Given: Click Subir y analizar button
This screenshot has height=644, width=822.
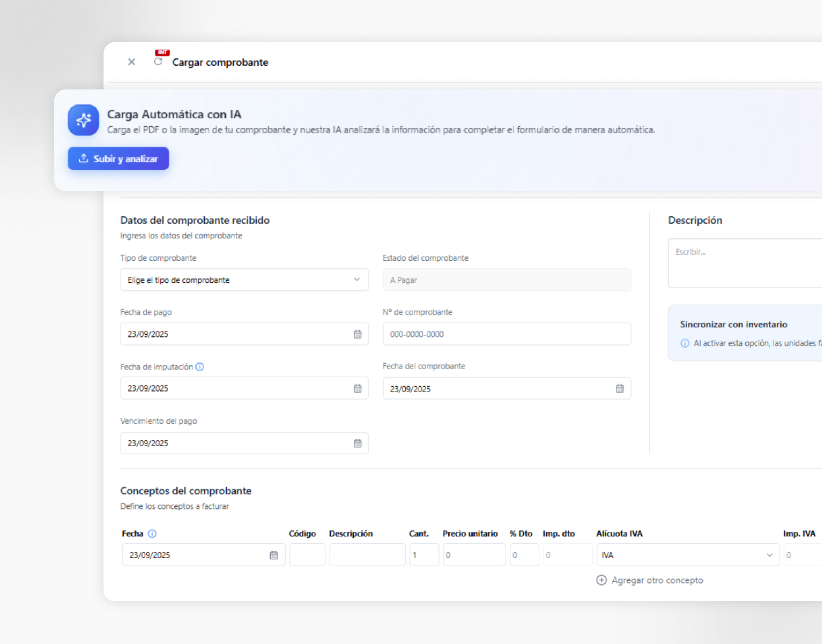Looking at the screenshot, I should (x=118, y=159).
